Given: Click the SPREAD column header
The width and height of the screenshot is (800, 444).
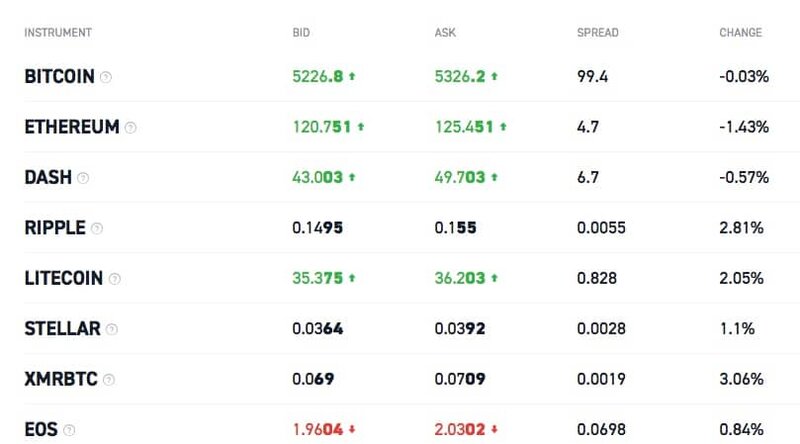Looking at the screenshot, I should (598, 33).
